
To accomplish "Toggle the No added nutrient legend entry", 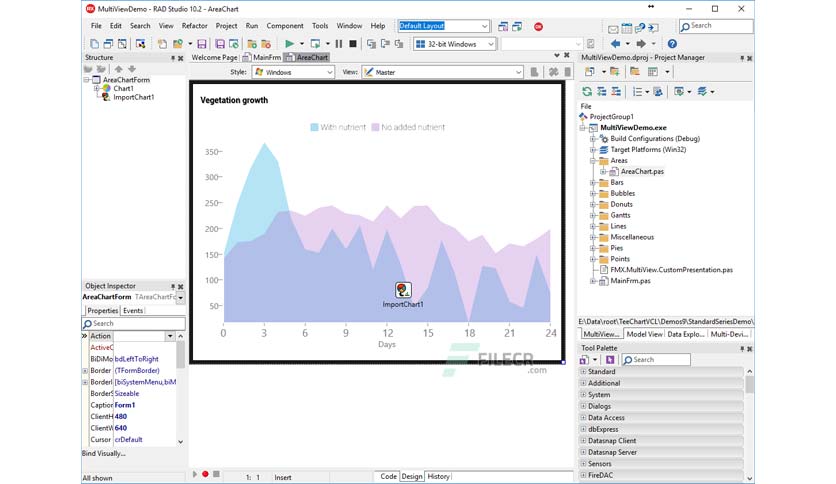I will coord(408,127).
